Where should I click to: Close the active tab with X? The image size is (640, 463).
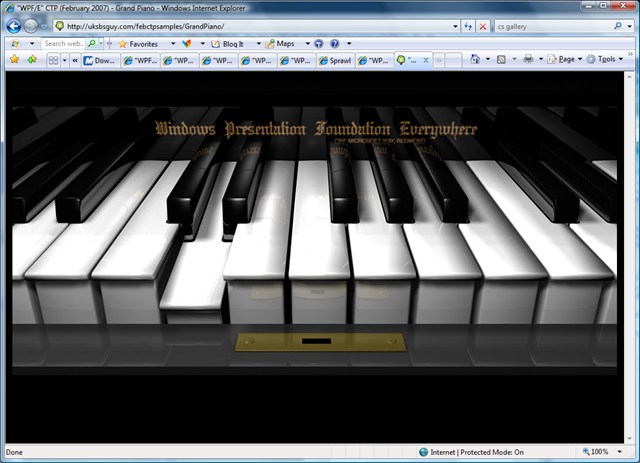(x=426, y=60)
